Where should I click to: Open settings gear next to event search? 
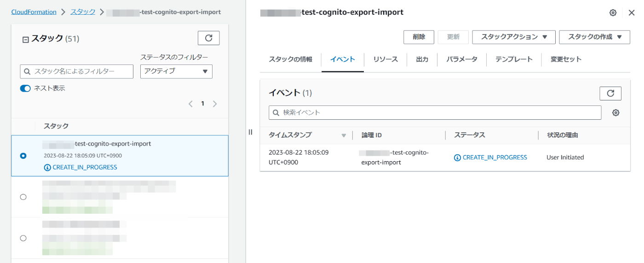[616, 113]
